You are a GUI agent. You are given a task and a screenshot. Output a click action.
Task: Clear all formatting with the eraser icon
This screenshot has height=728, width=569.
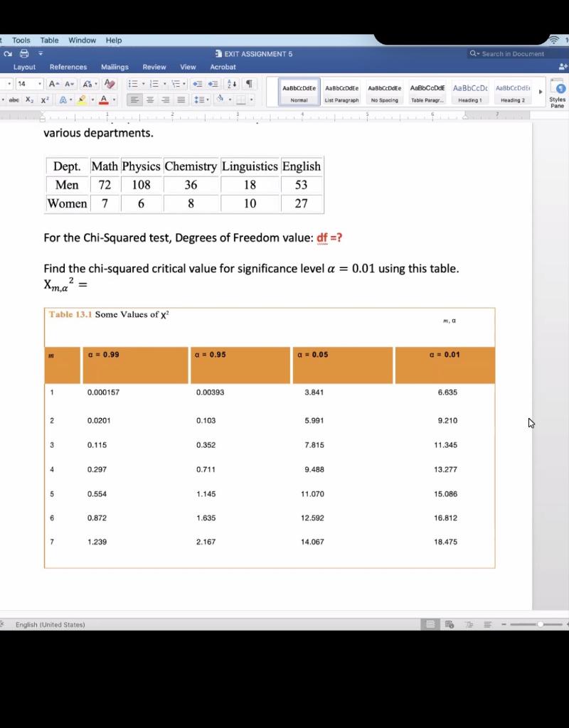[108, 85]
